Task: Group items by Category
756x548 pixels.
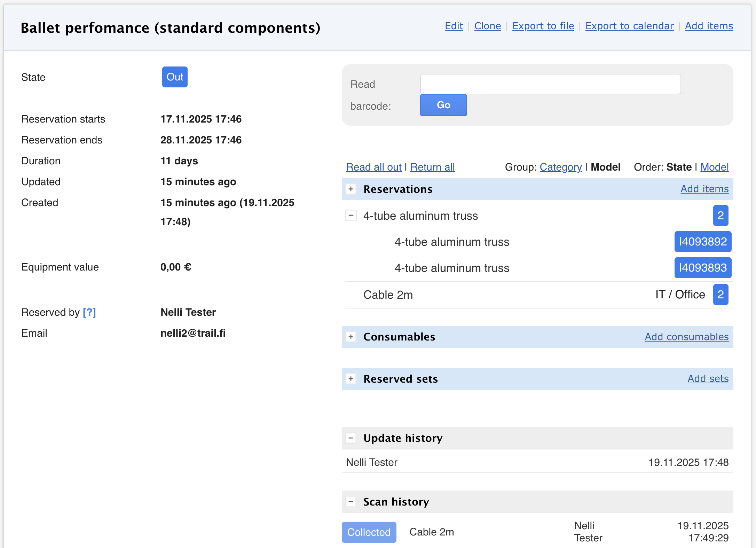Action: coord(560,167)
